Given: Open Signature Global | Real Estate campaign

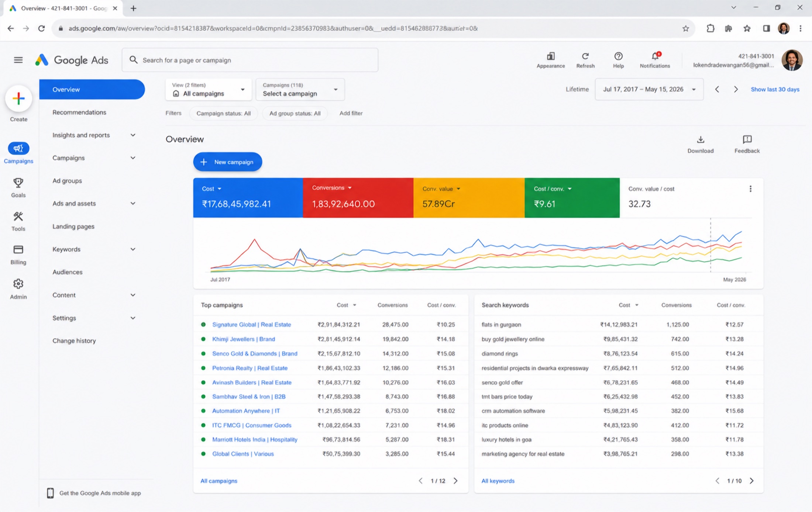Looking at the screenshot, I should click(x=251, y=324).
